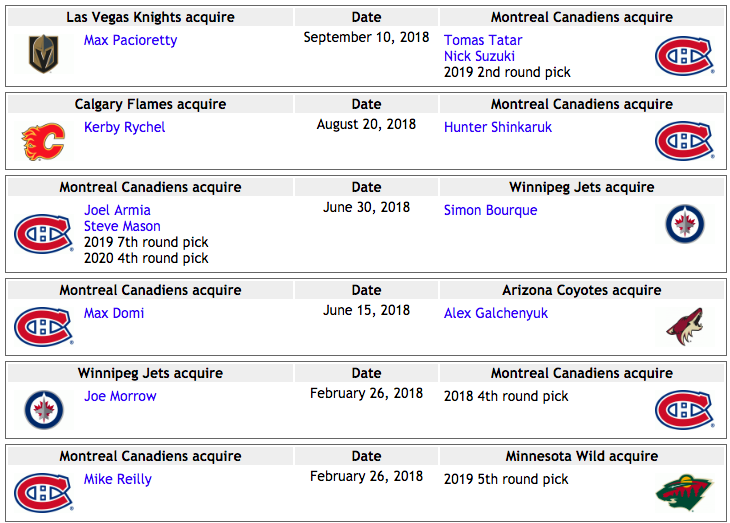Select the Simon Bourque link
Image resolution: width=730 pixels, height=523 pixels.
[490, 210]
